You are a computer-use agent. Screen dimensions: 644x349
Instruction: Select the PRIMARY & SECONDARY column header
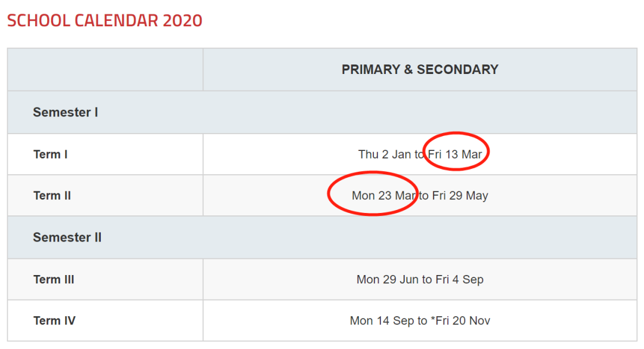(x=420, y=69)
